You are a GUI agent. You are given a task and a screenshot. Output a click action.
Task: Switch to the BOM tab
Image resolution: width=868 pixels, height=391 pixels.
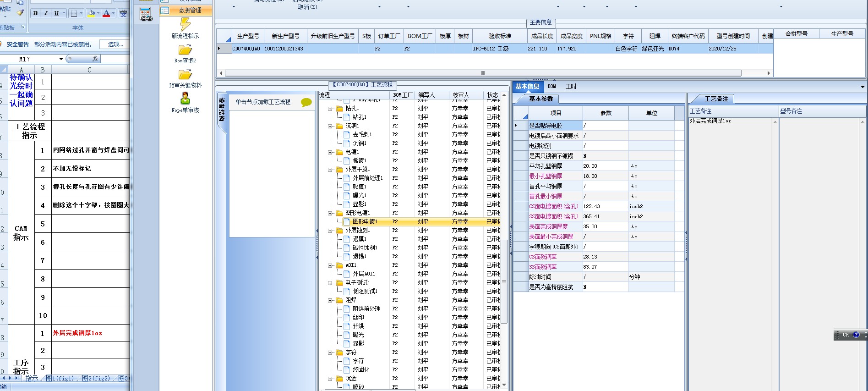click(552, 86)
